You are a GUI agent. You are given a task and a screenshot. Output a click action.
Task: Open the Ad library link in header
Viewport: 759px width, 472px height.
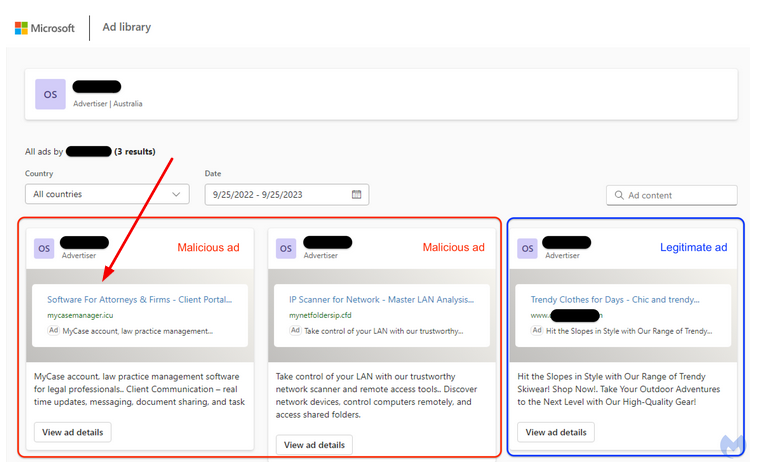(x=127, y=27)
